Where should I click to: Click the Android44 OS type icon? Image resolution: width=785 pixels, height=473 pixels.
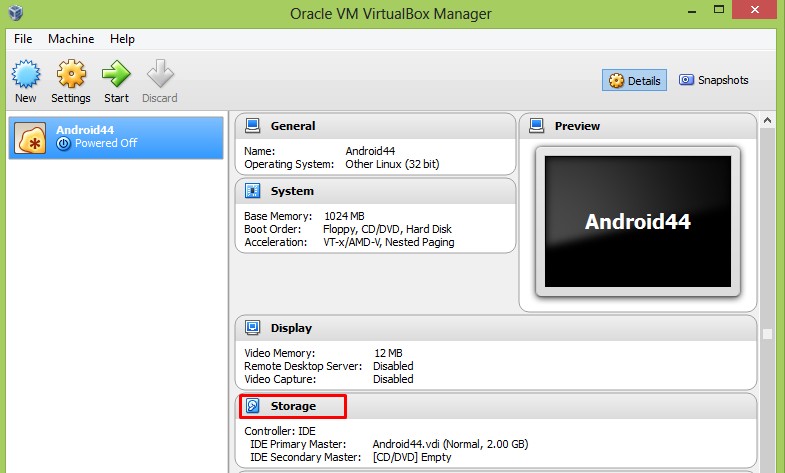(30, 138)
